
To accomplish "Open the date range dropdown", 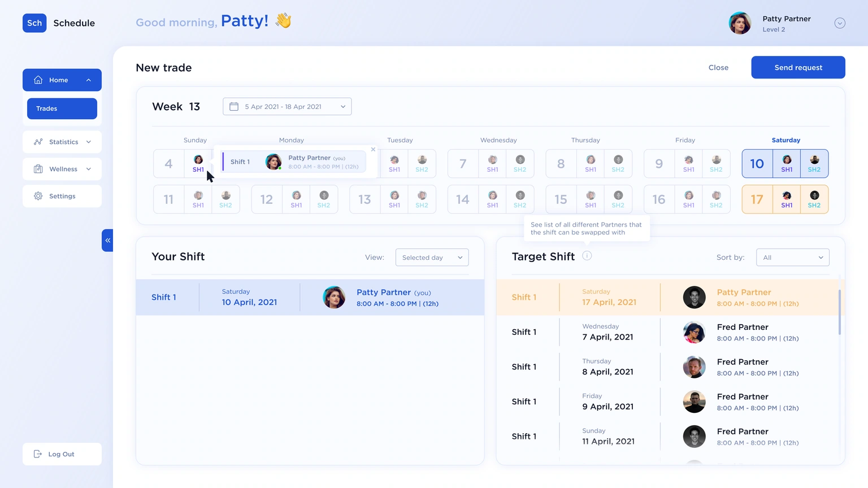I will click(287, 107).
